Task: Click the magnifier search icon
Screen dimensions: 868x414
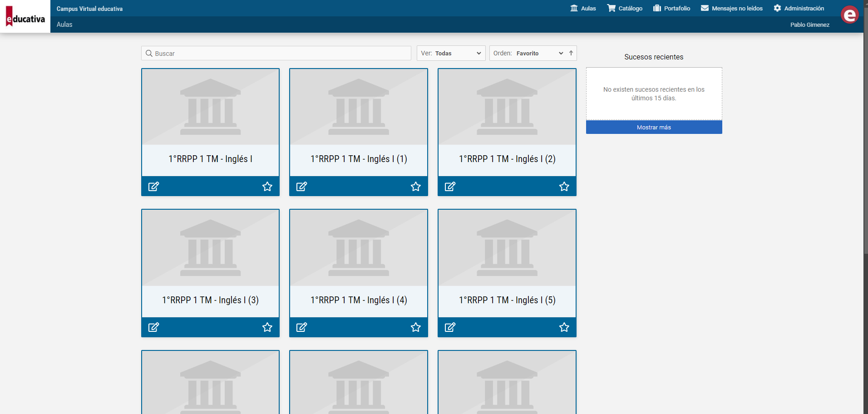Action: point(149,53)
